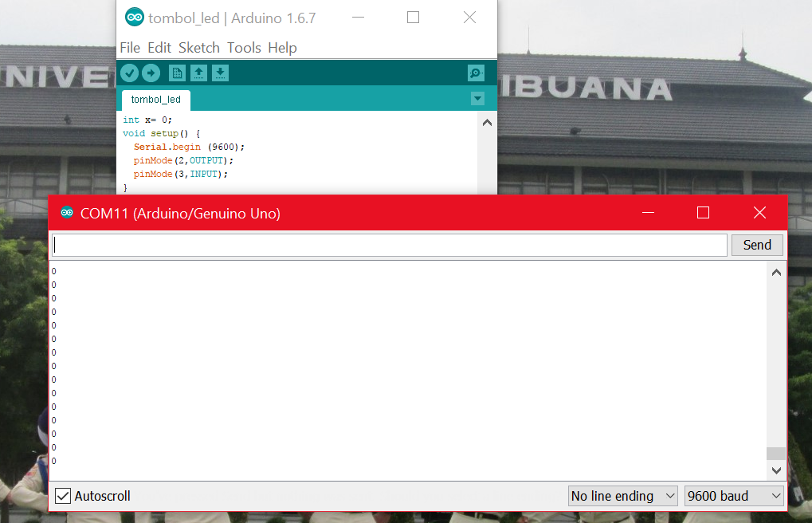This screenshot has height=523, width=812.
Task: Select the tombol_led sketch tab
Action: pyautogui.click(x=156, y=100)
